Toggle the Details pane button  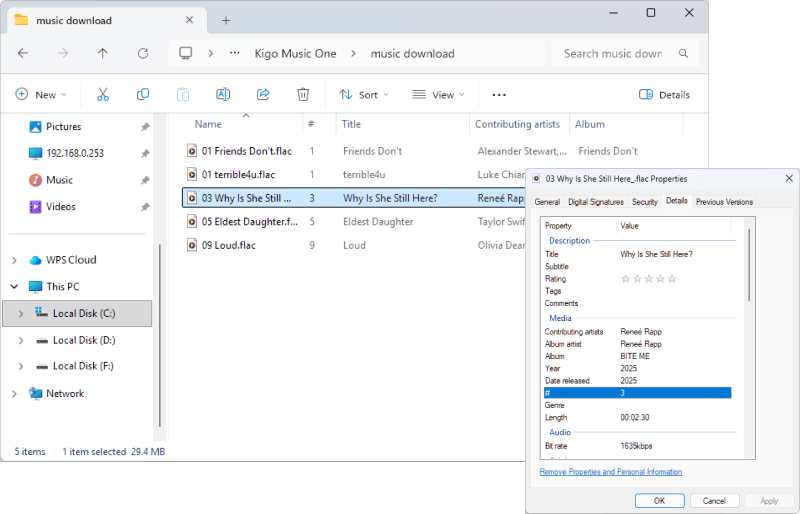tap(665, 95)
